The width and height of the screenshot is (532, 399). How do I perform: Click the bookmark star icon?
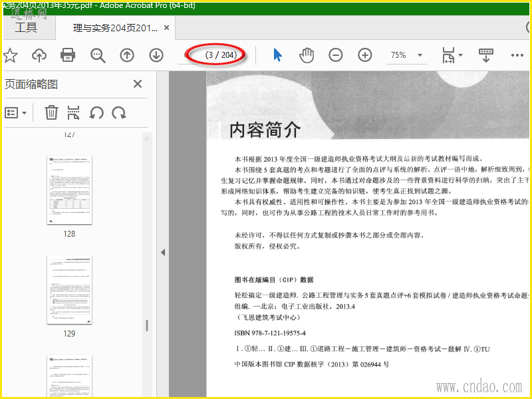(x=10, y=55)
